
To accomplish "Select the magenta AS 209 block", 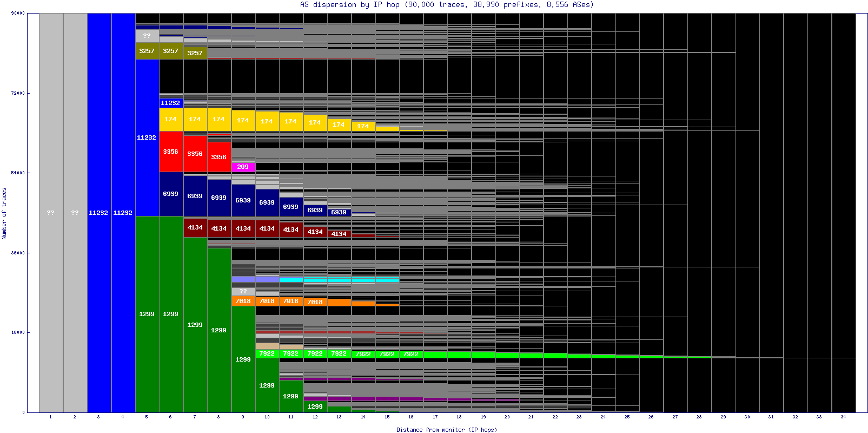I will coord(243,167).
